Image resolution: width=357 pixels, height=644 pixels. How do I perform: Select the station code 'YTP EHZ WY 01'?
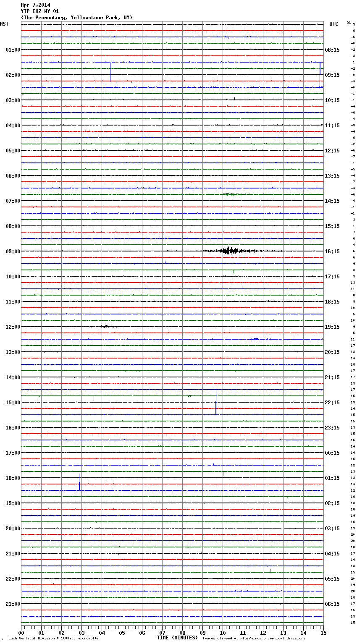coord(40,11)
